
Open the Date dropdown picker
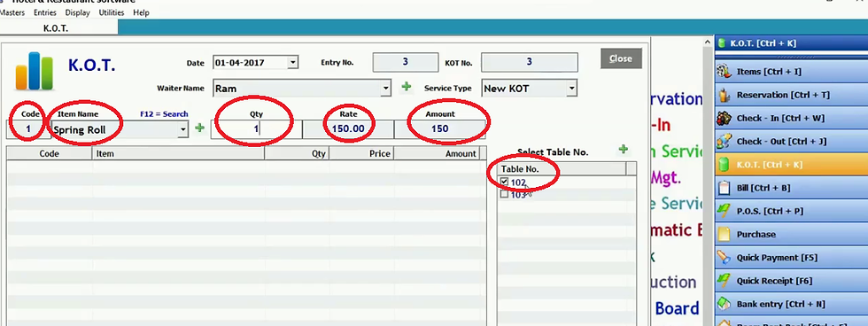tap(293, 63)
